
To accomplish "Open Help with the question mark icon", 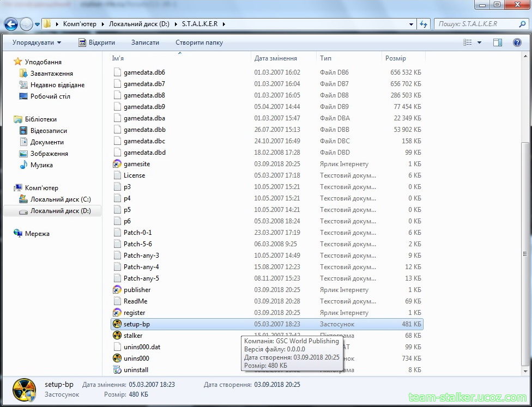I will click(517, 42).
